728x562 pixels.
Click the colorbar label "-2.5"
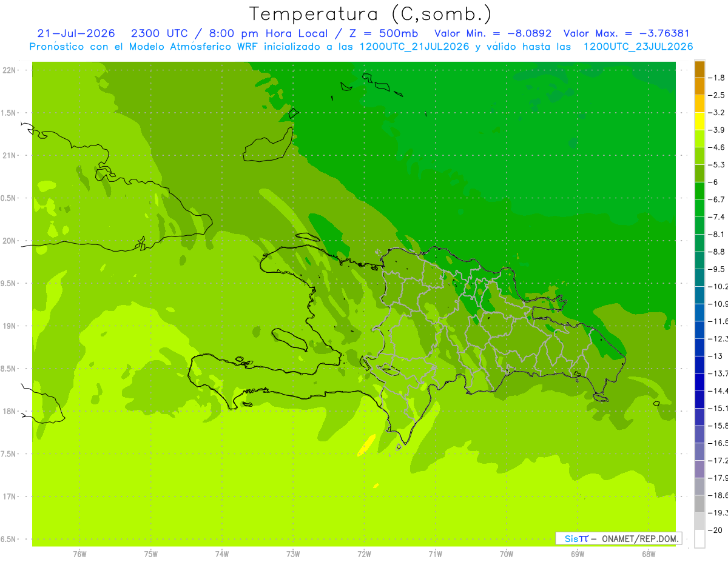tap(717, 95)
